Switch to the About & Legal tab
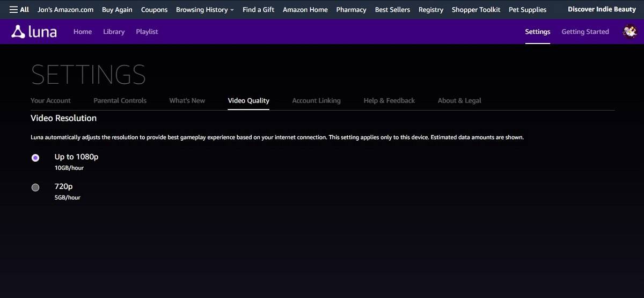The height and width of the screenshot is (298, 644). click(459, 100)
